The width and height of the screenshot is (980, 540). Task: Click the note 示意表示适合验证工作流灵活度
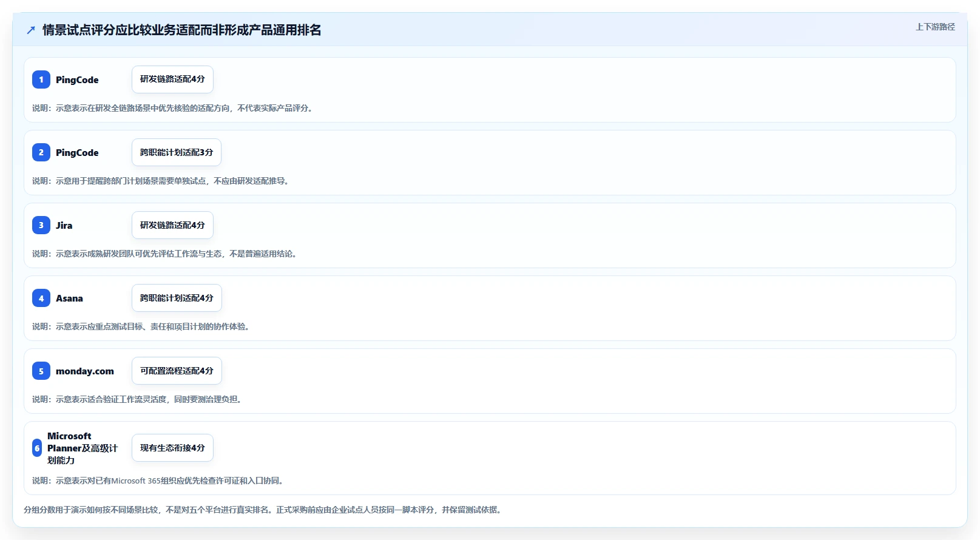point(137,399)
